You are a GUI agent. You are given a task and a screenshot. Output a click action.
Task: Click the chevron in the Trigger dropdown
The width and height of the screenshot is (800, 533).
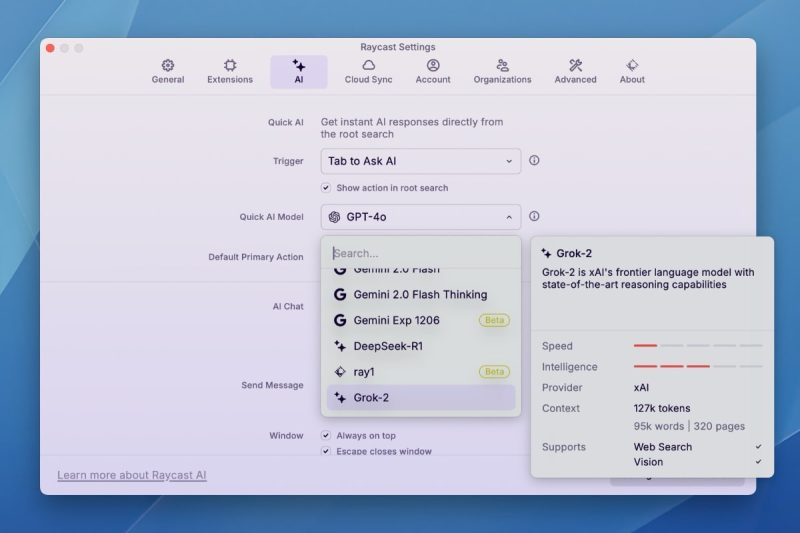(x=509, y=161)
